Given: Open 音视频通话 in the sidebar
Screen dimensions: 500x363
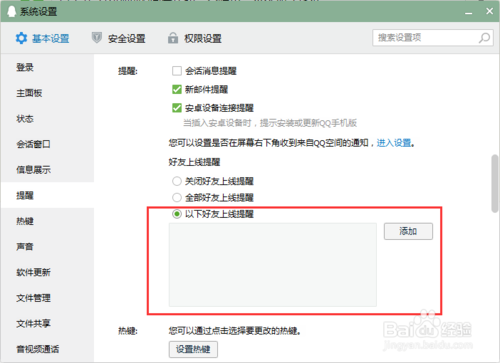Looking at the screenshot, I should click(47, 349).
